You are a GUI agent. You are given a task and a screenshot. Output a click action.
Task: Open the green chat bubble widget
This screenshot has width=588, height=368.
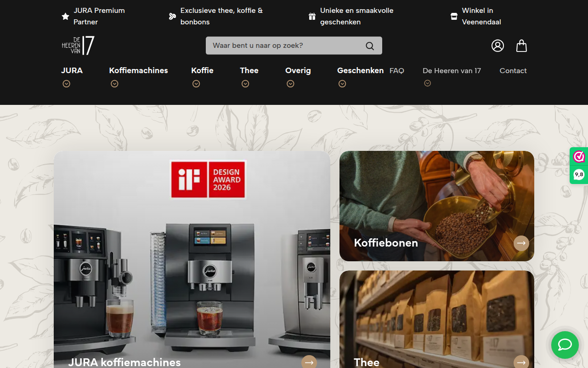point(565,345)
